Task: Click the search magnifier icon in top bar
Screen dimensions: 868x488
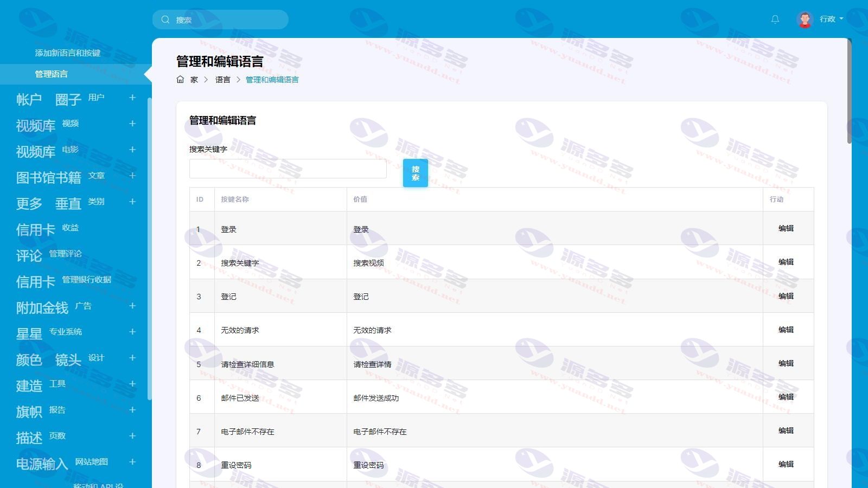Action: pos(165,20)
